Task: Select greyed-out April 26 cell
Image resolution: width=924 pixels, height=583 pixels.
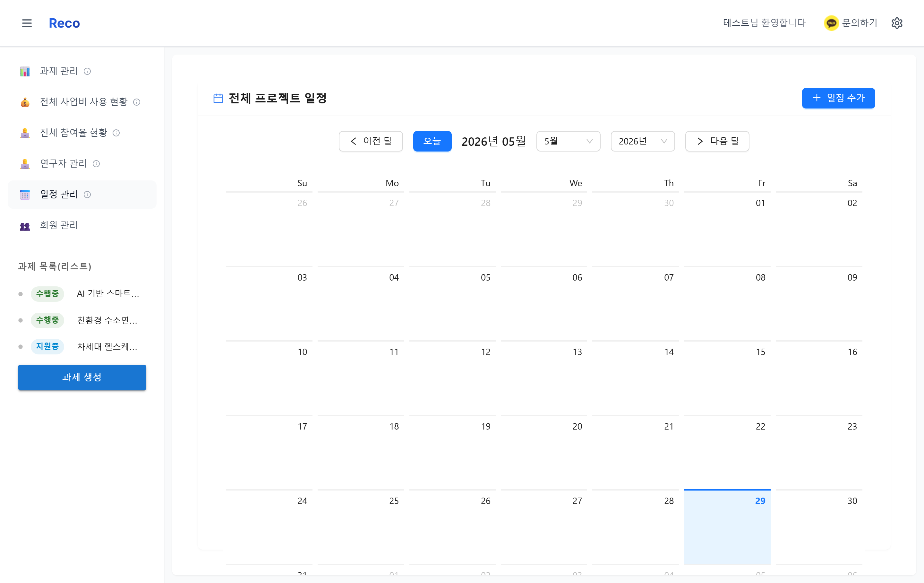Action: 269,229
